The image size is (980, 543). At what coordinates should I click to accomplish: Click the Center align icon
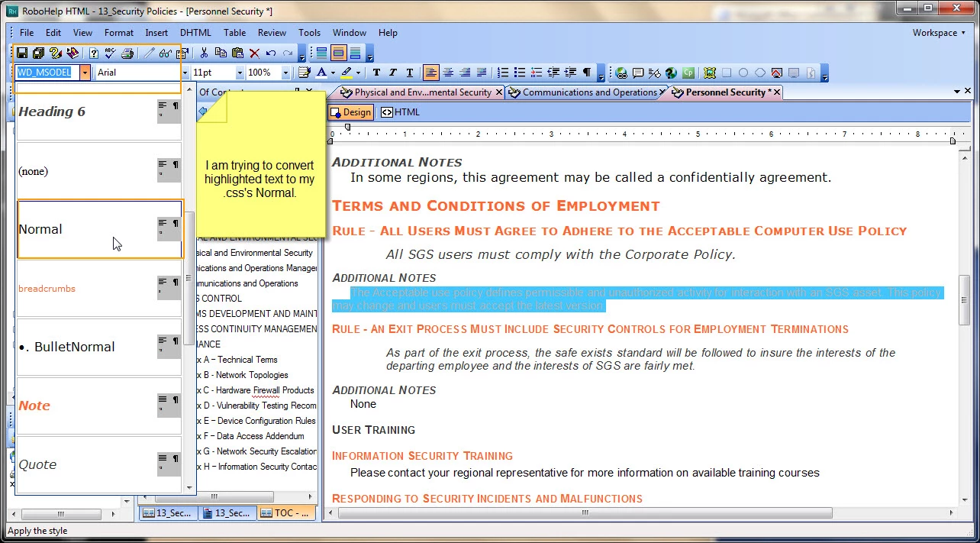[448, 73]
